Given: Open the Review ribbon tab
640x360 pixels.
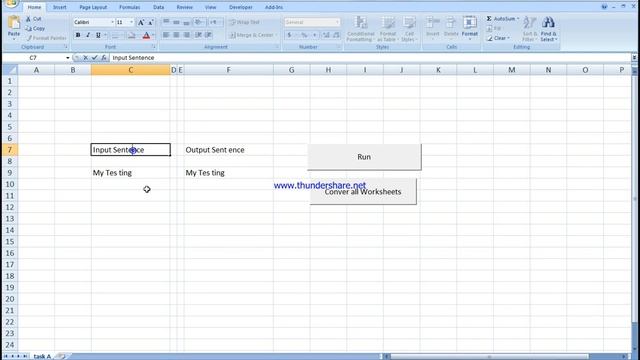Looking at the screenshot, I should click(x=184, y=7).
